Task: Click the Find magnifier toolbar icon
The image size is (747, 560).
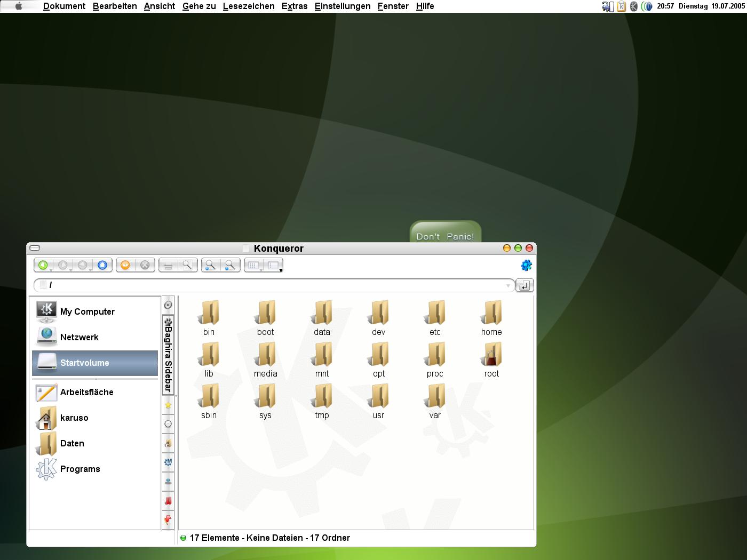Action: 187,265
